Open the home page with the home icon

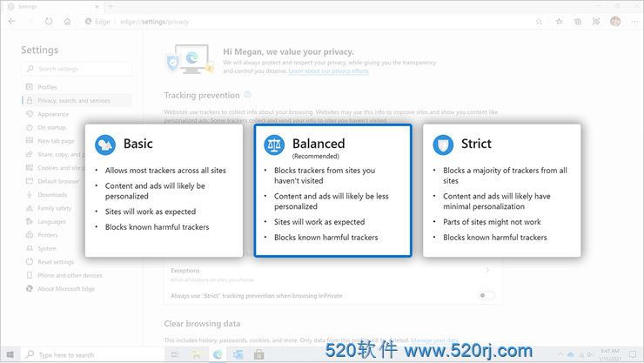pos(67,22)
